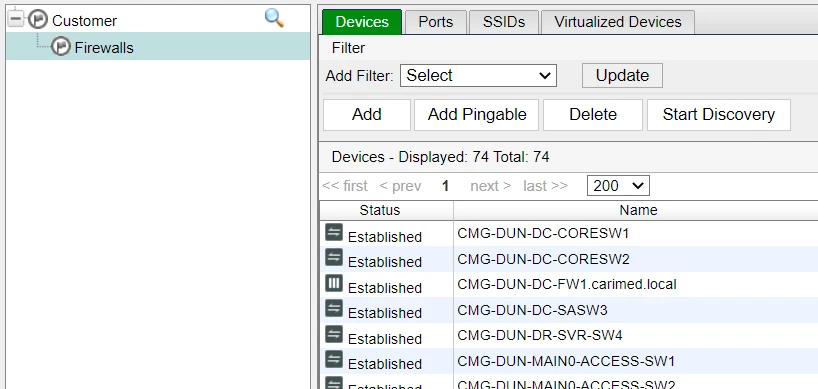Select device name CMG-DUN-DC-CORESW1
Screen dimensions: 818x389
[x=543, y=233]
